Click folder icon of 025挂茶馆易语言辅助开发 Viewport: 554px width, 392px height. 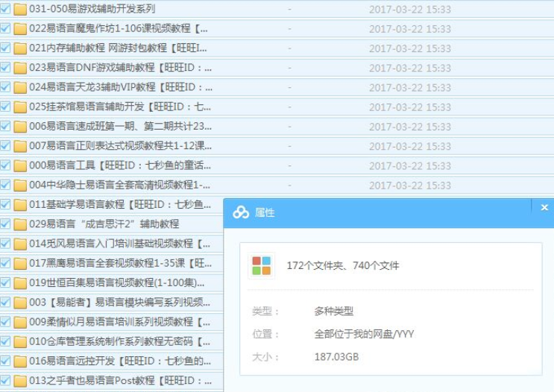click(x=20, y=107)
